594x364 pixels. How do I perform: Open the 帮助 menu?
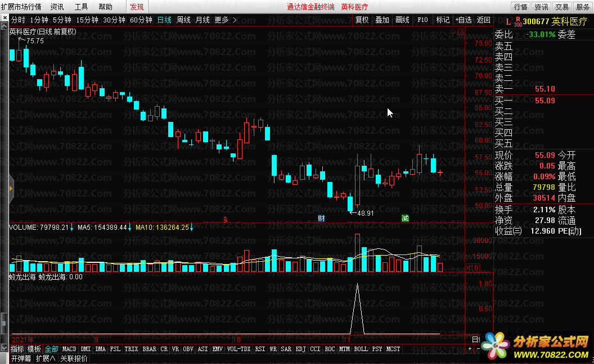click(x=105, y=7)
